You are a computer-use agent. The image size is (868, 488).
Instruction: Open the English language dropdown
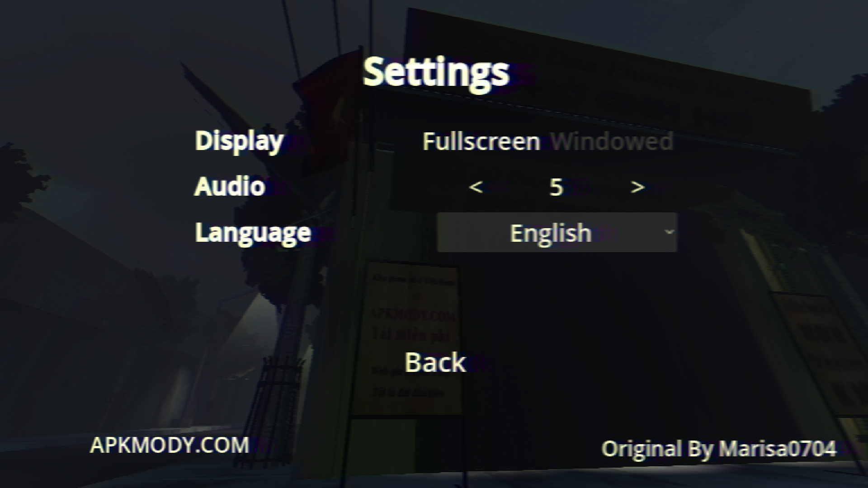(557, 232)
